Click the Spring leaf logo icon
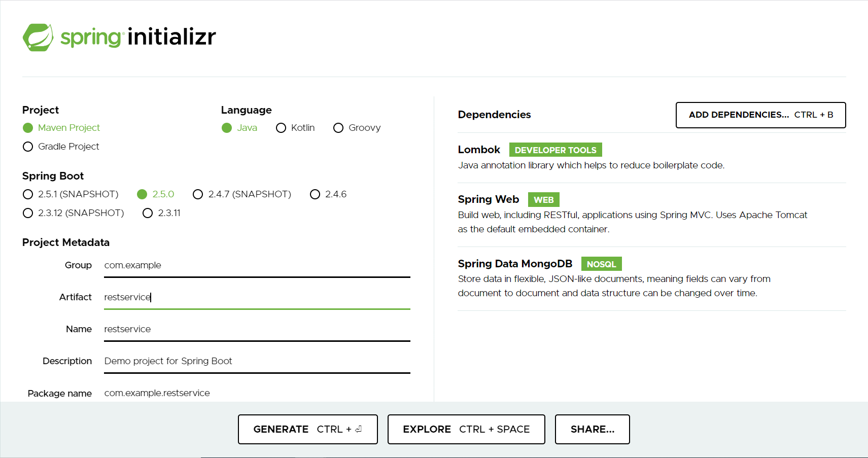This screenshot has width=868, height=458. pos(38,37)
